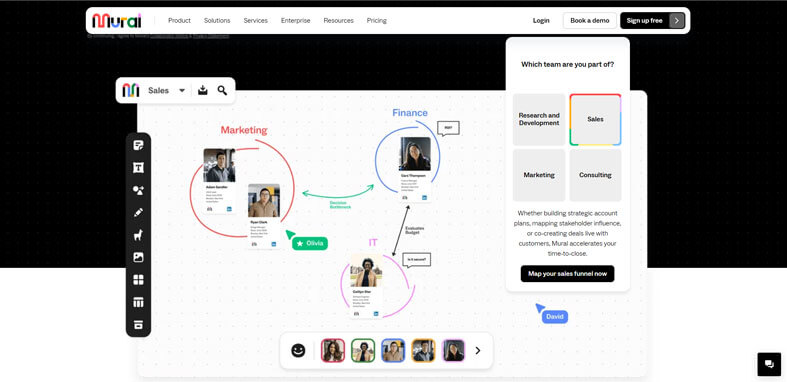Click the LinkedIn icon on the Adam card

point(229,209)
